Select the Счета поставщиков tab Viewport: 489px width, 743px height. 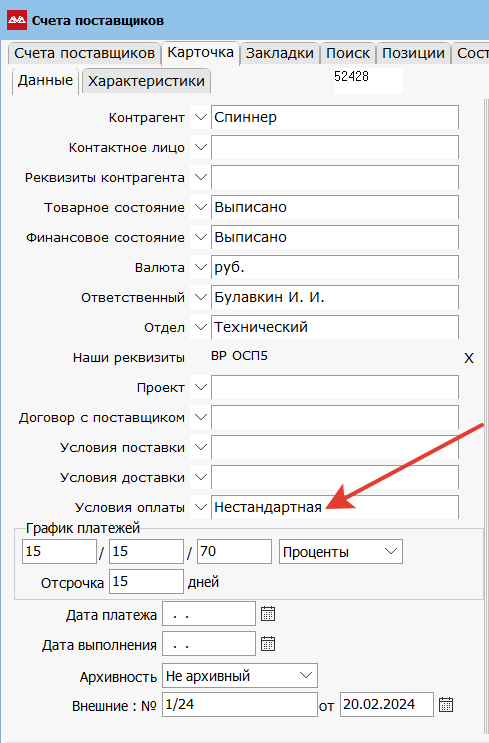coord(84,53)
